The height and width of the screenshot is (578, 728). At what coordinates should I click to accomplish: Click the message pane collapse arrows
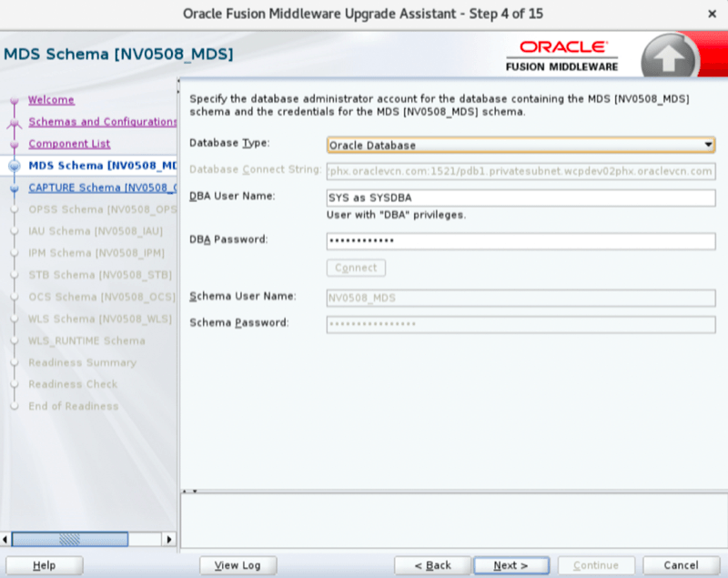tap(190, 491)
